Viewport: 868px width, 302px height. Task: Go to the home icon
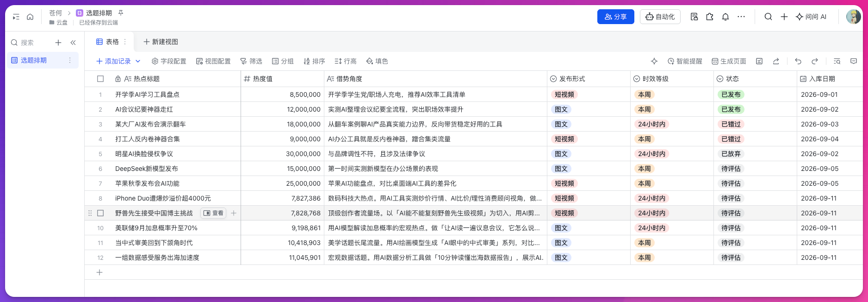(x=30, y=17)
